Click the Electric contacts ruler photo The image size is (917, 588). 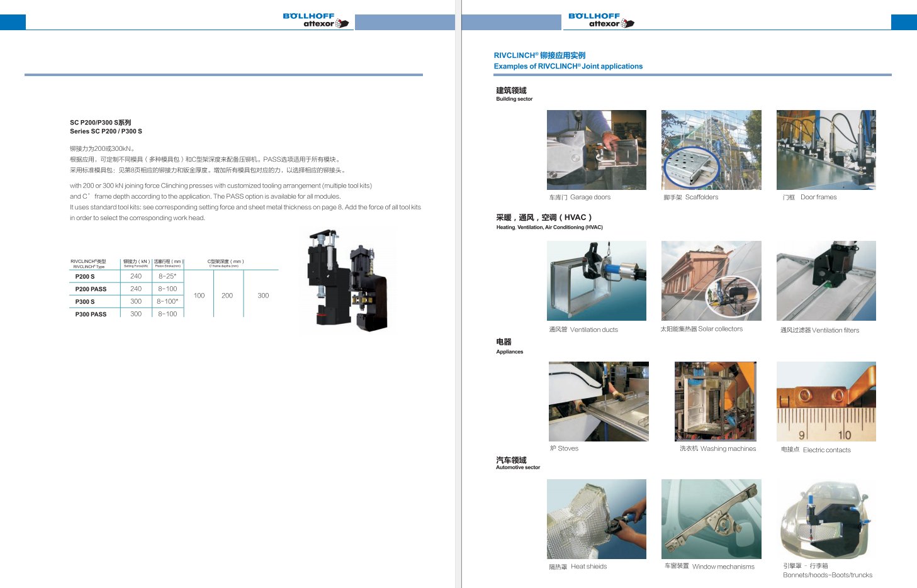pos(826,401)
